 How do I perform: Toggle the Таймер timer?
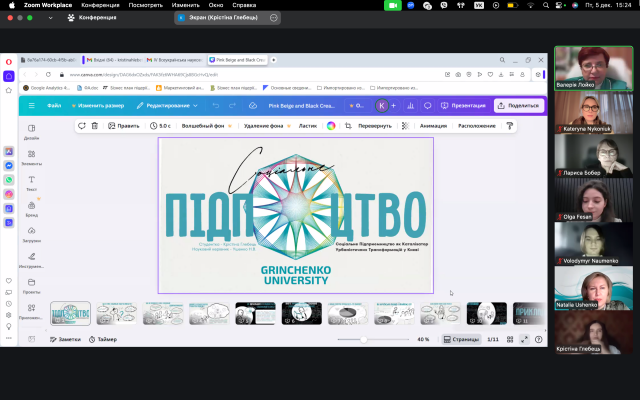click(102, 339)
